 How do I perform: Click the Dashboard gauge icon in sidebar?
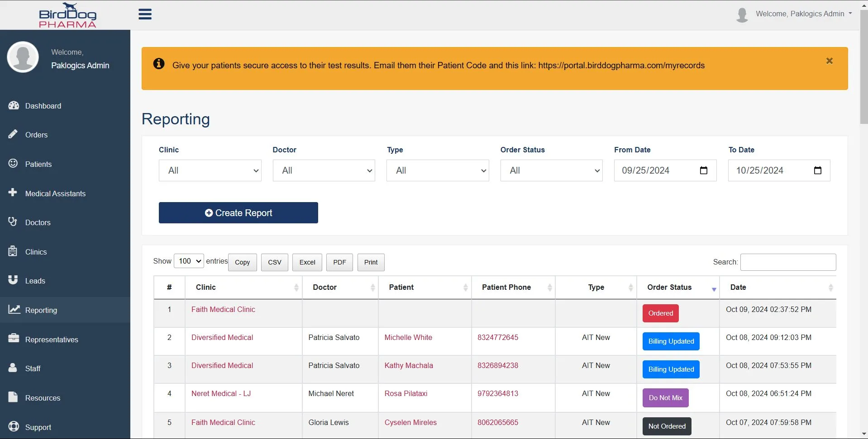[14, 105]
